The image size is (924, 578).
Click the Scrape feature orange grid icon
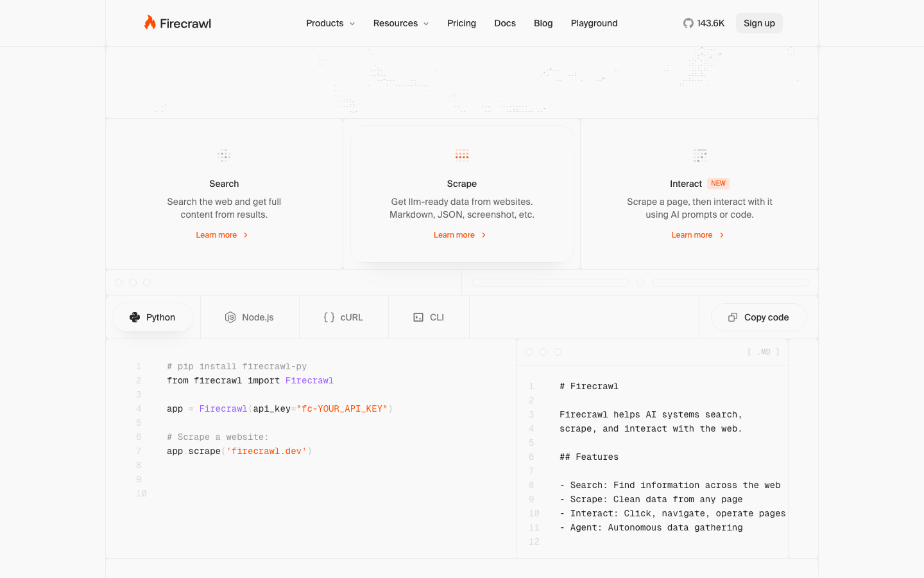[462, 155]
